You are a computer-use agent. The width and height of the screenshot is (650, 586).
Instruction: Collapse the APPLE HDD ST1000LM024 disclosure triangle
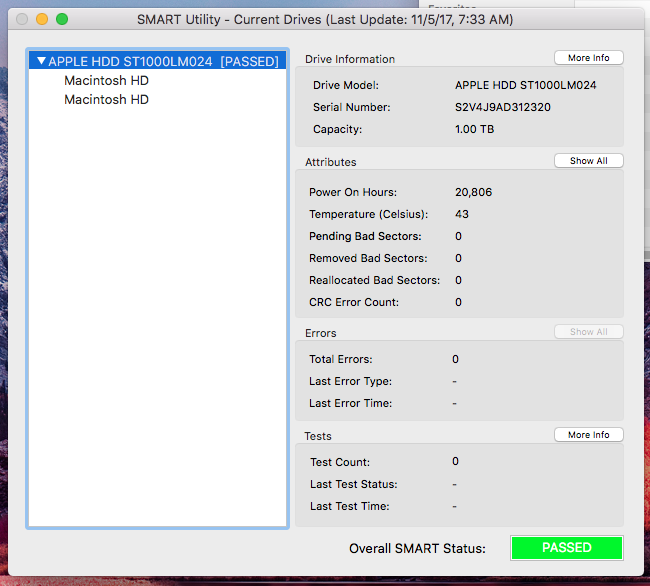(x=41, y=61)
